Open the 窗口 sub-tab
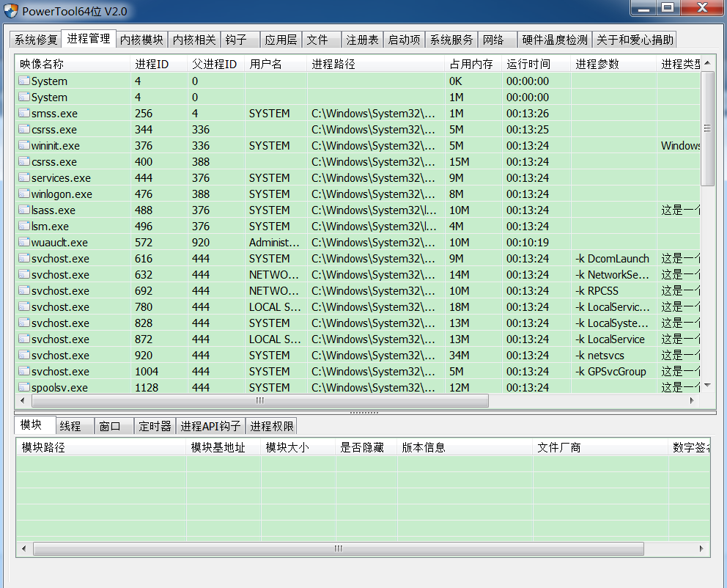Screen dimensions: 727x588 tap(114, 426)
